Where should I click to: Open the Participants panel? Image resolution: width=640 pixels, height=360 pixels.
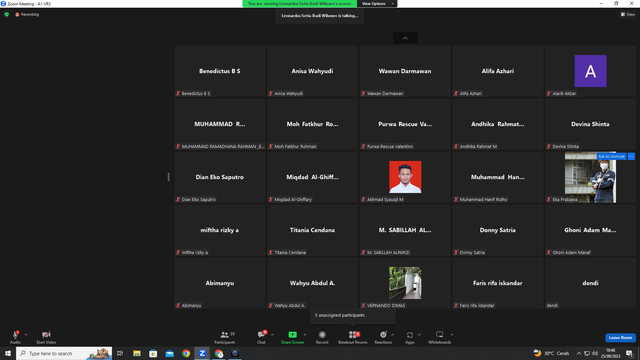[225, 337]
